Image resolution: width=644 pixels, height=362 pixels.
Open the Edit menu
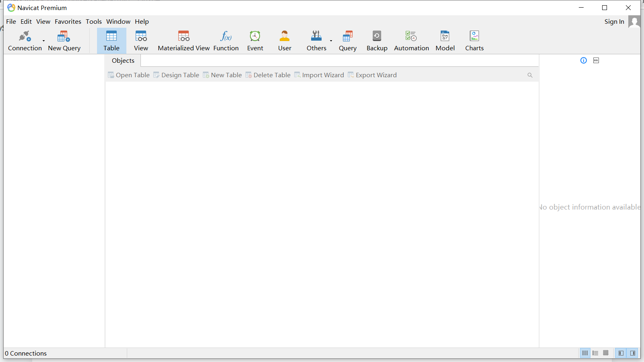tap(26, 22)
